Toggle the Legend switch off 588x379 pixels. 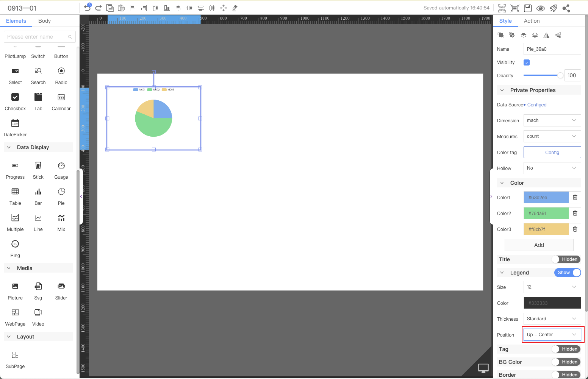point(567,273)
